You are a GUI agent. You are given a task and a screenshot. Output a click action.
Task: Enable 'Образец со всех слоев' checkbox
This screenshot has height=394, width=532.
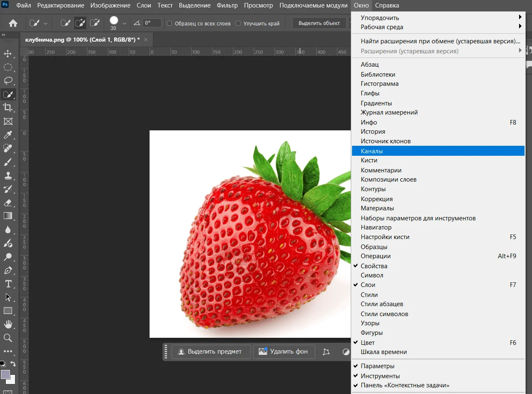(x=170, y=23)
